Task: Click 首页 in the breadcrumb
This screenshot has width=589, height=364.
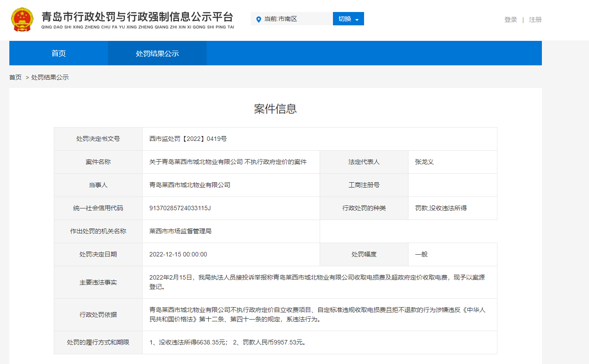Action: pos(16,77)
